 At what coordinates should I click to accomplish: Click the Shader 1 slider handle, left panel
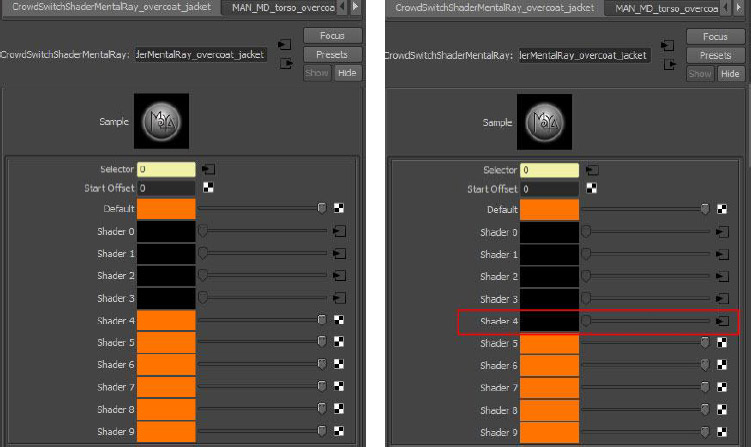coord(203,253)
